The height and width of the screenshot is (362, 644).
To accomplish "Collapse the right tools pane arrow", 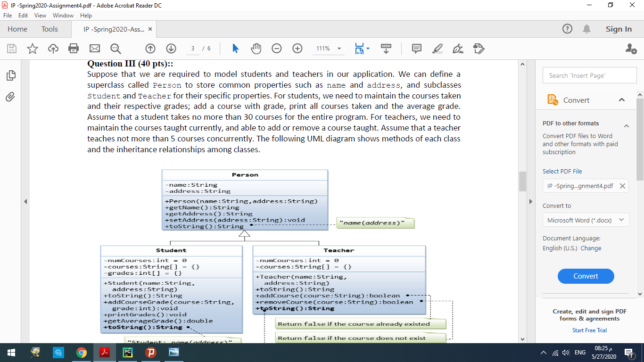I will 530,202.
